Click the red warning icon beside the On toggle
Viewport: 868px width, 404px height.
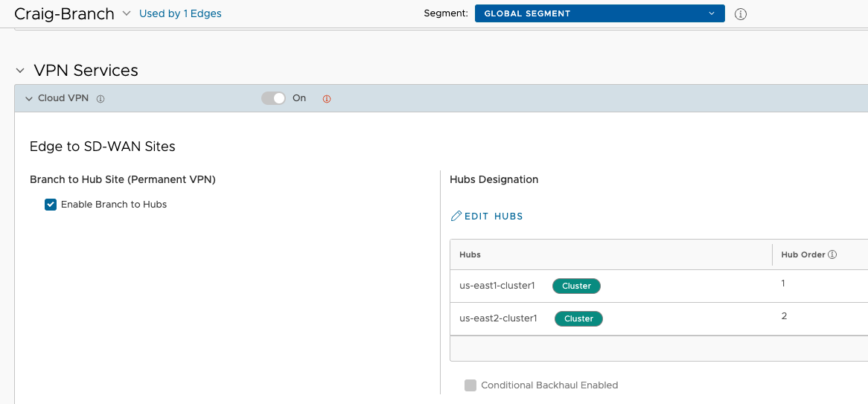tap(327, 99)
